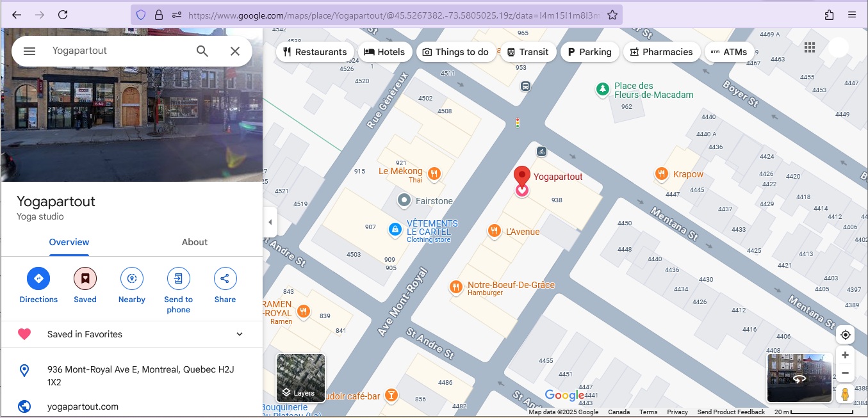Click the Send to phone icon

(x=178, y=279)
